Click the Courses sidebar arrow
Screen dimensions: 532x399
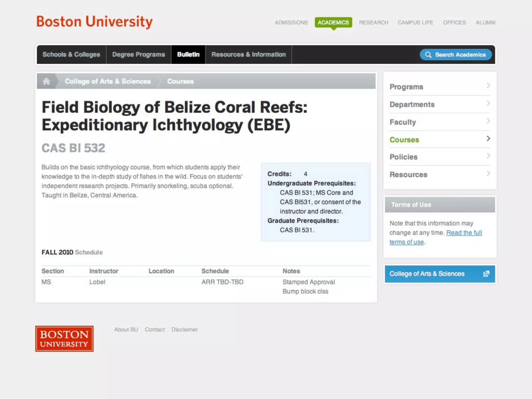point(488,139)
